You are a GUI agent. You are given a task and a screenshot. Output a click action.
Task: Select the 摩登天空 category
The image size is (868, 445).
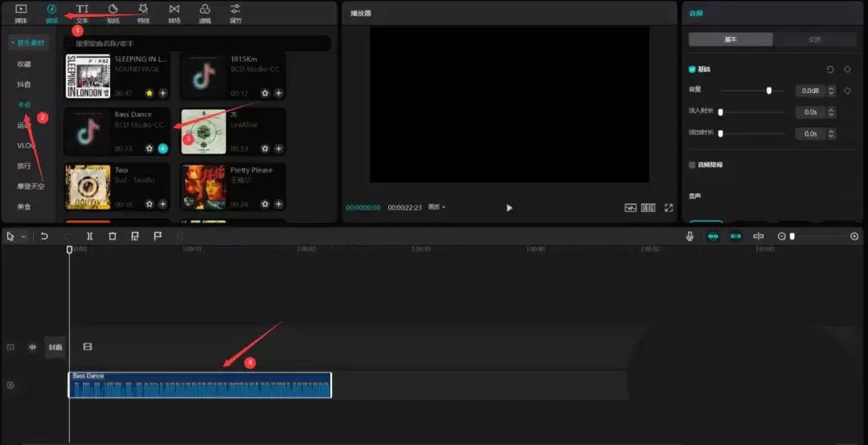[31, 186]
